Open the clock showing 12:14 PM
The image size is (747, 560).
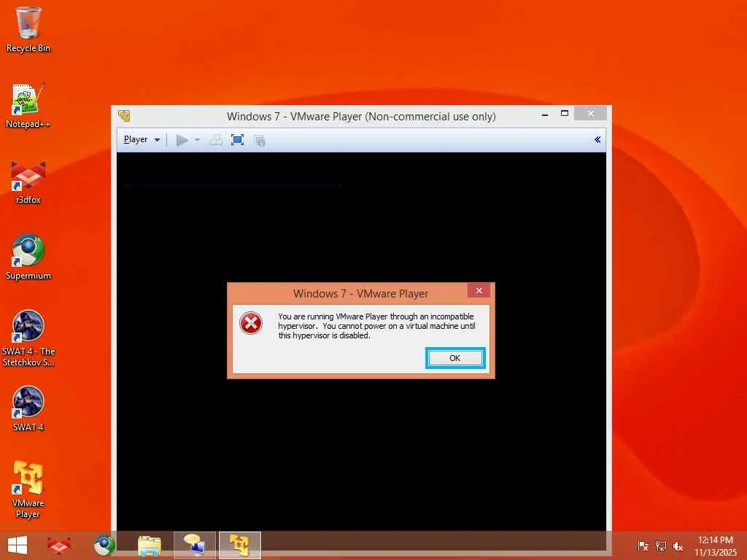point(716,546)
